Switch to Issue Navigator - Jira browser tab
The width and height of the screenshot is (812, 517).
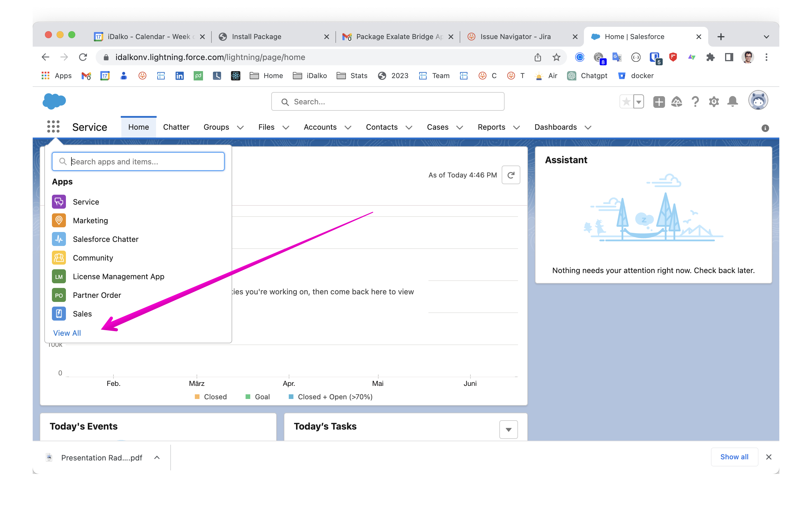[x=515, y=36]
